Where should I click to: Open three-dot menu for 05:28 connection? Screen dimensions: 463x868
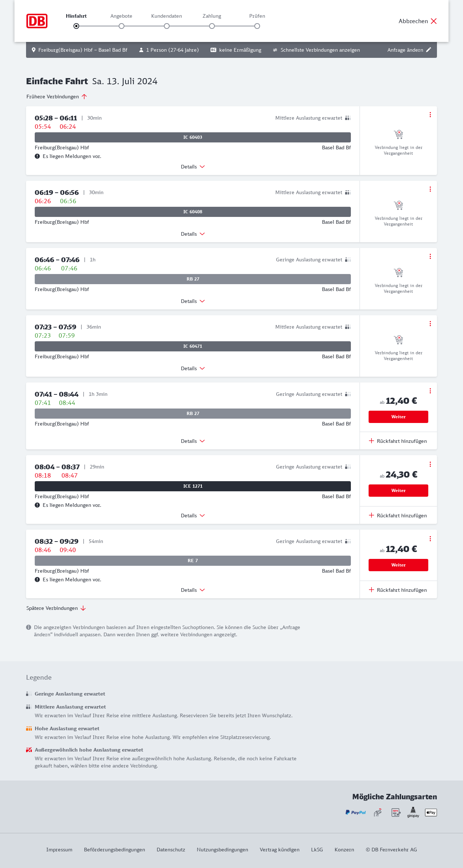coord(430,115)
